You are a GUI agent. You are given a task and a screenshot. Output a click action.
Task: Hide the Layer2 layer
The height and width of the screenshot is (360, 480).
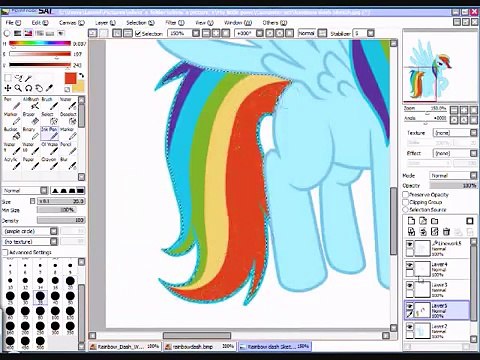click(410, 327)
